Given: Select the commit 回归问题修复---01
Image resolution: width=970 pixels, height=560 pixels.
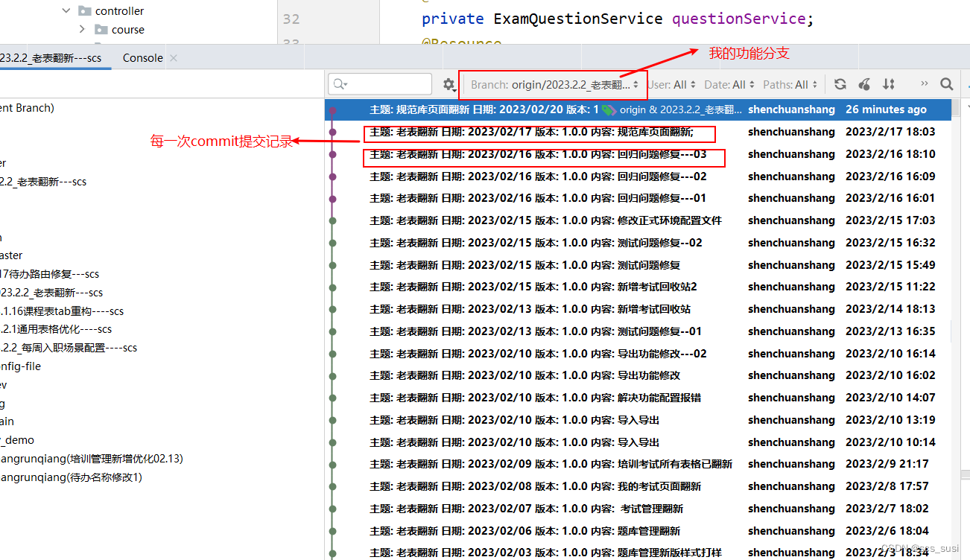Looking at the screenshot, I should coord(638,198).
